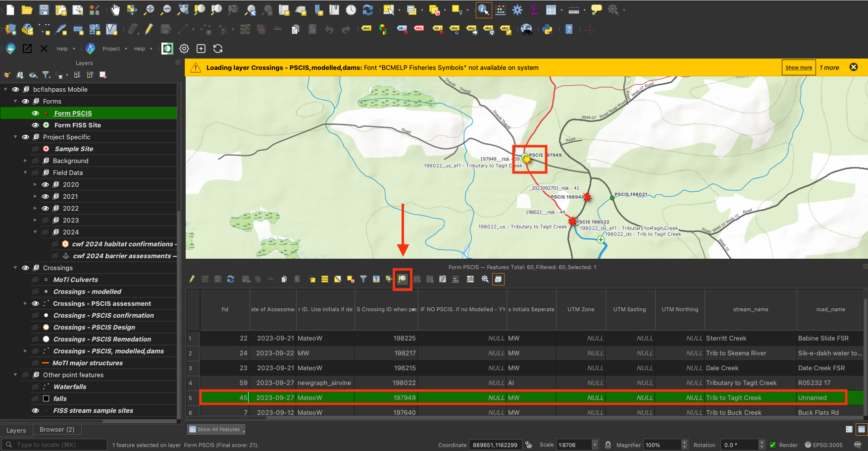Open attribute table from main toolbar

pyautogui.click(x=551, y=10)
